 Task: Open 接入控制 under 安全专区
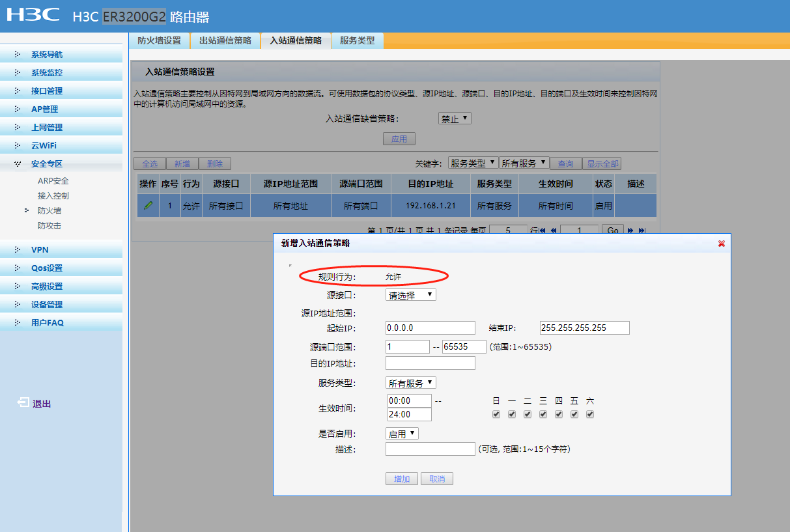point(53,195)
